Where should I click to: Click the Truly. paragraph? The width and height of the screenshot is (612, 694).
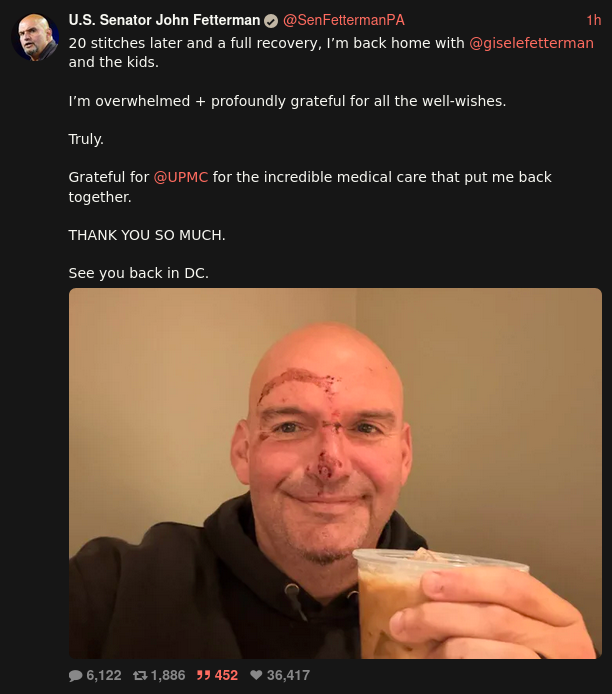coord(86,139)
